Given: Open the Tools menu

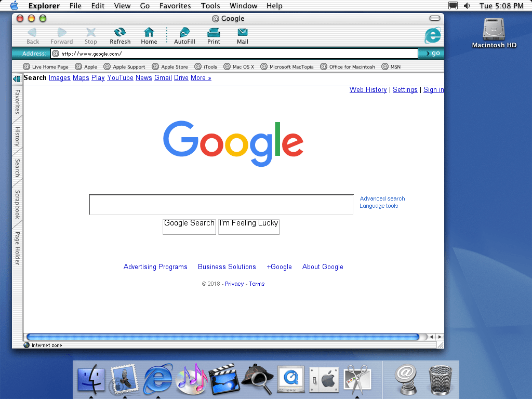Looking at the screenshot, I should pos(210,6).
